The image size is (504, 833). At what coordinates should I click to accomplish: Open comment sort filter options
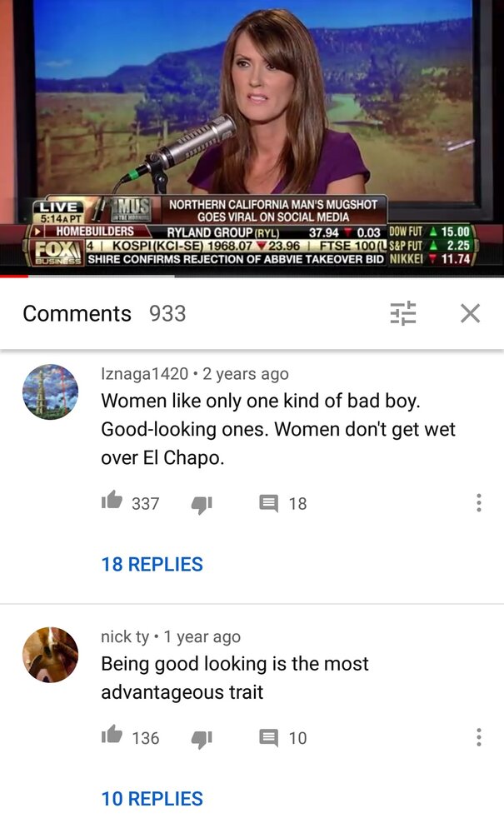[403, 313]
